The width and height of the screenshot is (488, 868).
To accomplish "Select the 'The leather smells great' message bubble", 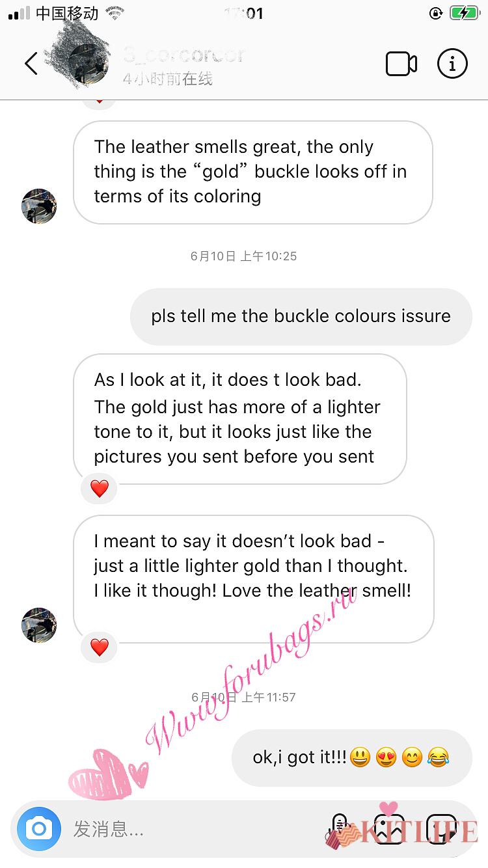I will coord(253,172).
